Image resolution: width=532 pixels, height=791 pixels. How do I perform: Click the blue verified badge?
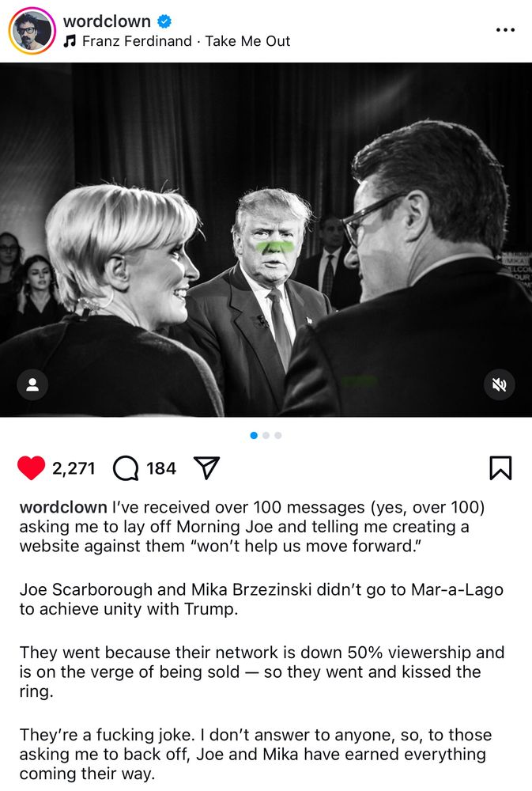164,21
